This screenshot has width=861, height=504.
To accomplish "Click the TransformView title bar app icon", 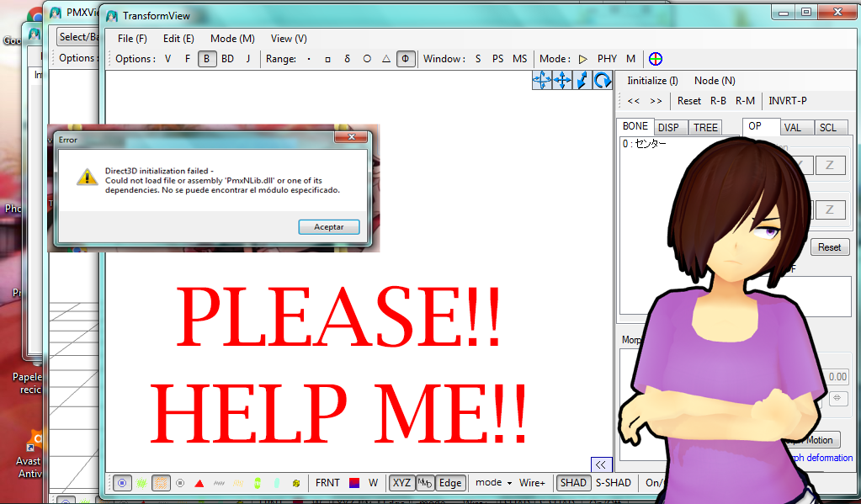I will pyautogui.click(x=112, y=16).
